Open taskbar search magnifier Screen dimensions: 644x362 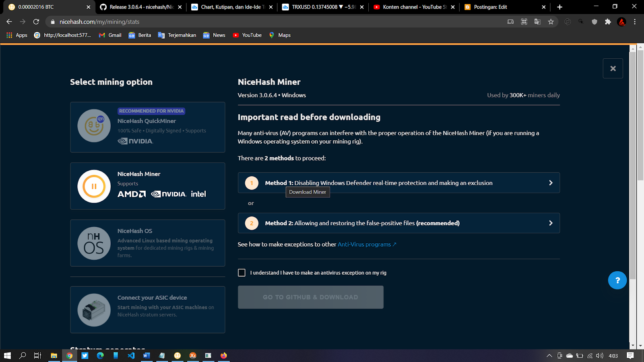click(x=23, y=356)
